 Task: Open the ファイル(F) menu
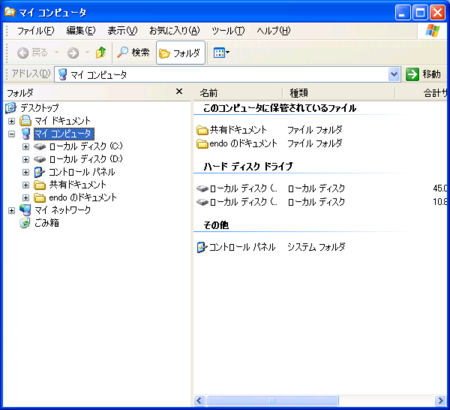click(x=36, y=31)
